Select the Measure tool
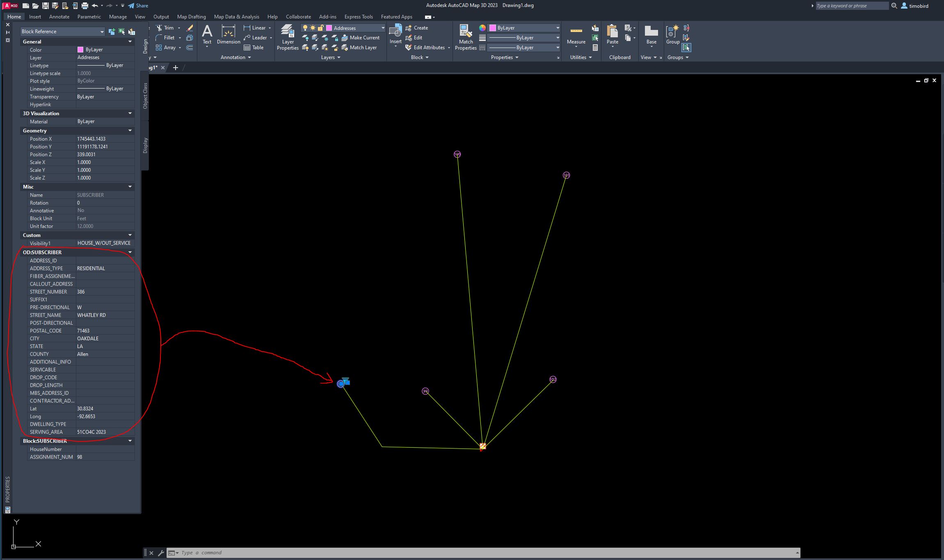The height and width of the screenshot is (560, 944). point(576,35)
